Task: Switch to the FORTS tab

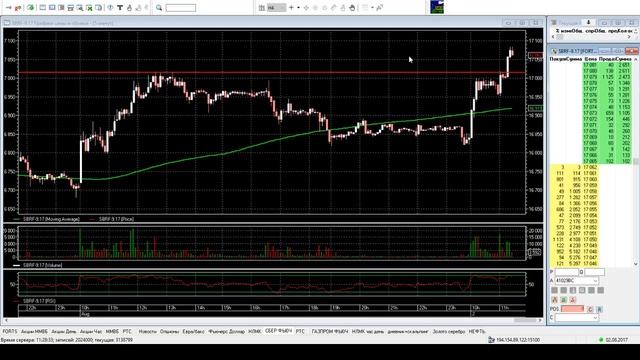Action: coord(10,331)
